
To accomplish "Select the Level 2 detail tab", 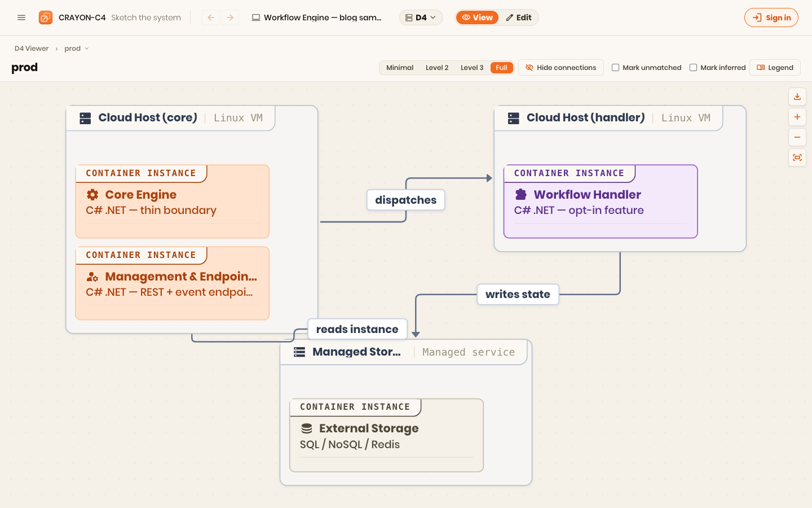I will pyautogui.click(x=437, y=68).
